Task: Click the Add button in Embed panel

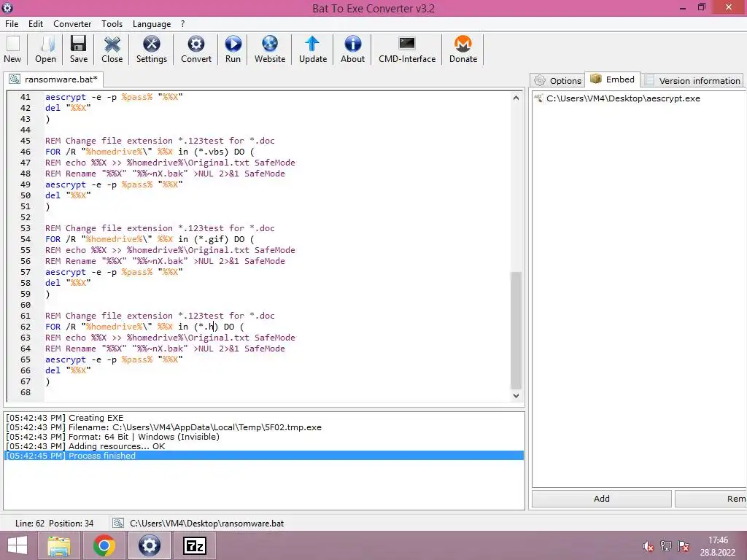Action: pyautogui.click(x=602, y=499)
